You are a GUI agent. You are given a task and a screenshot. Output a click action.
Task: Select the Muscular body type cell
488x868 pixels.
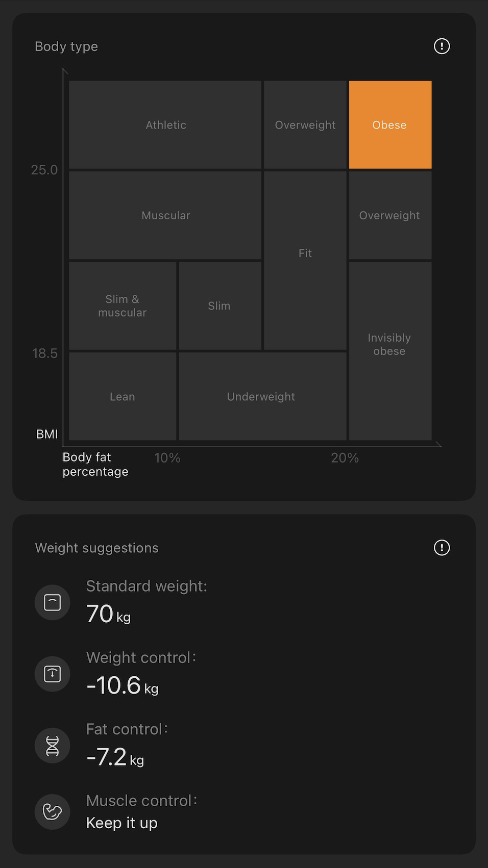[165, 215]
